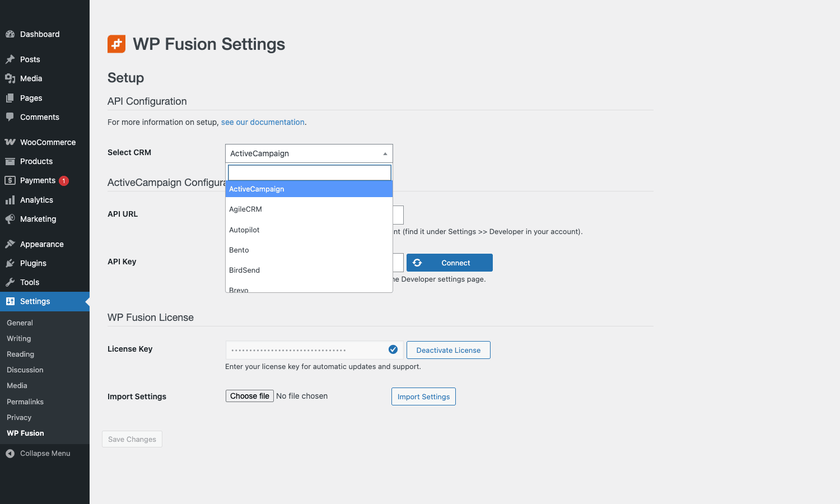Click the license valid checkmark icon

(x=393, y=349)
